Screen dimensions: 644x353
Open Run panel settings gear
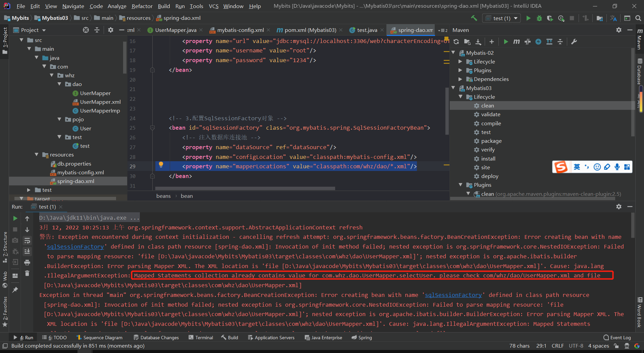pyautogui.click(x=619, y=207)
